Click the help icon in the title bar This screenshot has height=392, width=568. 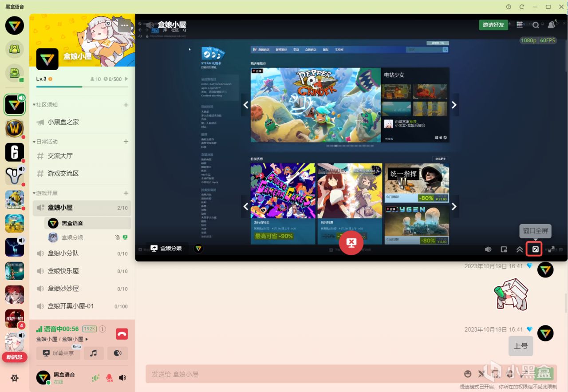[509, 7]
